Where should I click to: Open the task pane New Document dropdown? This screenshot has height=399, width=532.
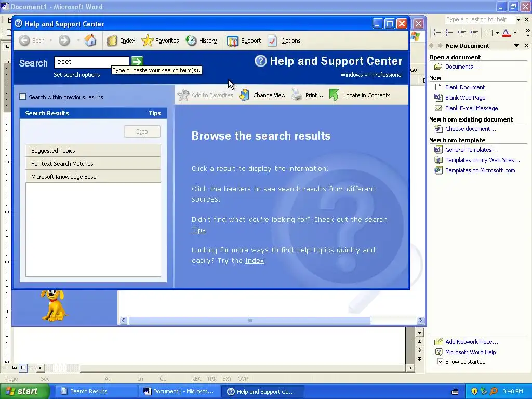pyautogui.click(x=517, y=46)
